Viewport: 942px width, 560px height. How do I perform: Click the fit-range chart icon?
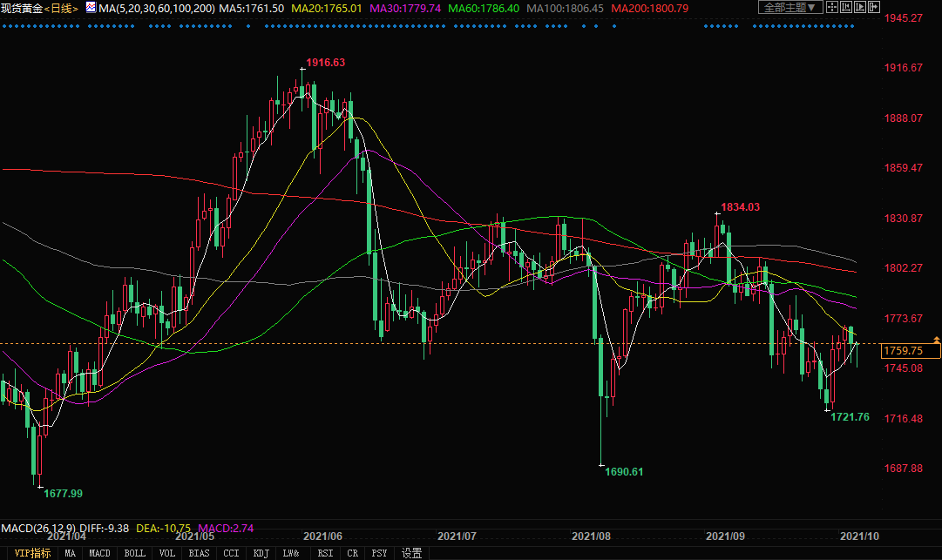(x=847, y=8)
